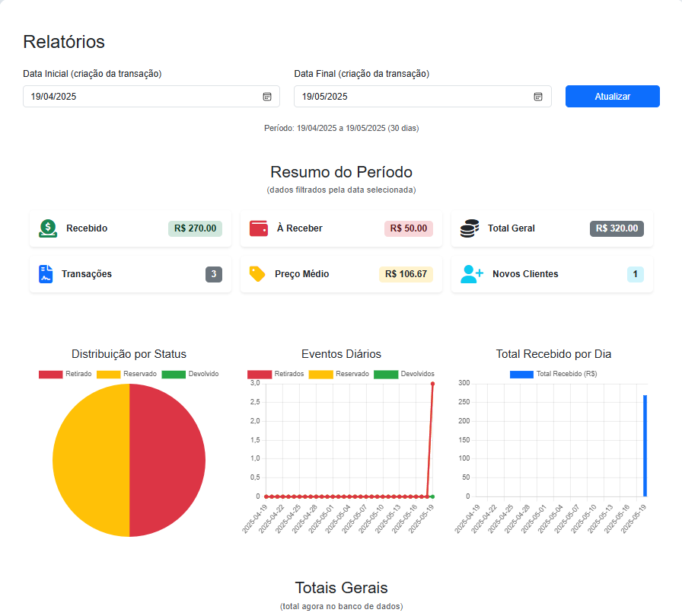Screen dimensions: 682x616
Task: Click the Novos Clientes person-plus icon
Action: (x=472, y=274)
